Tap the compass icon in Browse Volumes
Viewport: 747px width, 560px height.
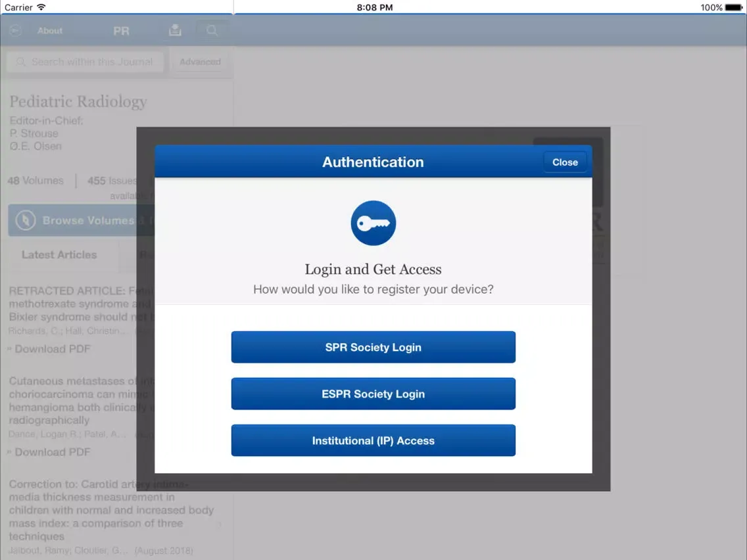point(26,220)
